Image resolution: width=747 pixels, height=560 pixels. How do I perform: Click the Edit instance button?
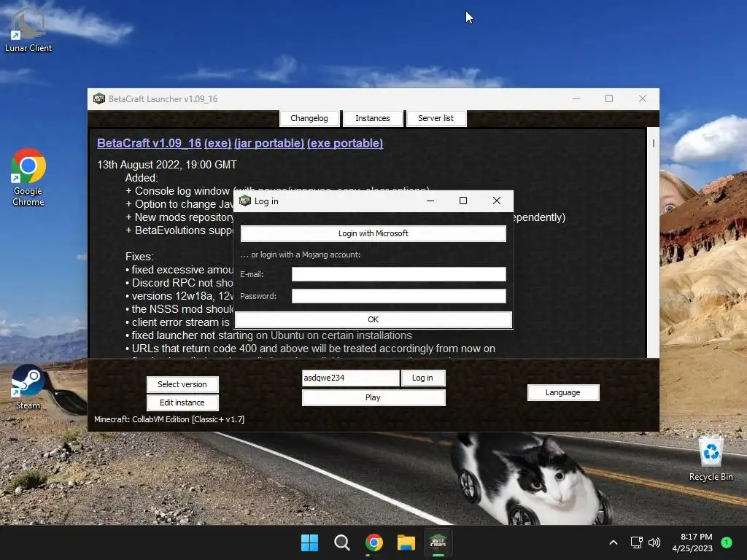pos(182,402)
